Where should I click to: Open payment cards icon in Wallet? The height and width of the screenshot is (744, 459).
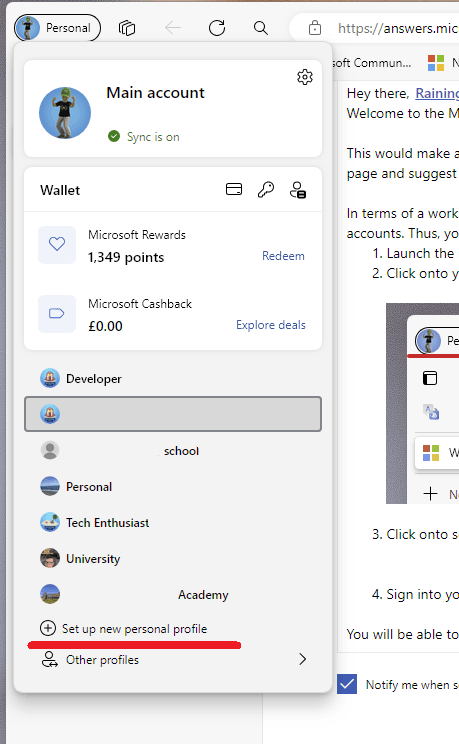pyautogui.click(x=234, y=189)
